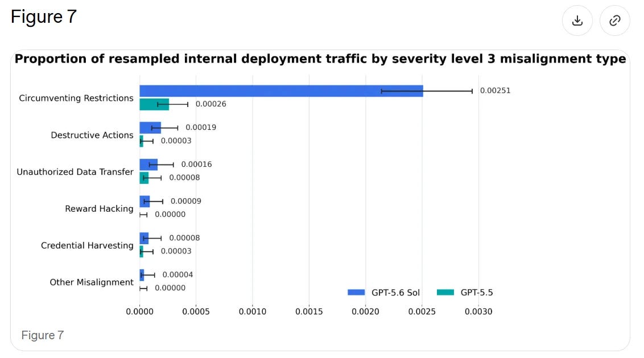
Task: Click the blue Circumventing Restrictions bar
Action: tap(282, 91)
